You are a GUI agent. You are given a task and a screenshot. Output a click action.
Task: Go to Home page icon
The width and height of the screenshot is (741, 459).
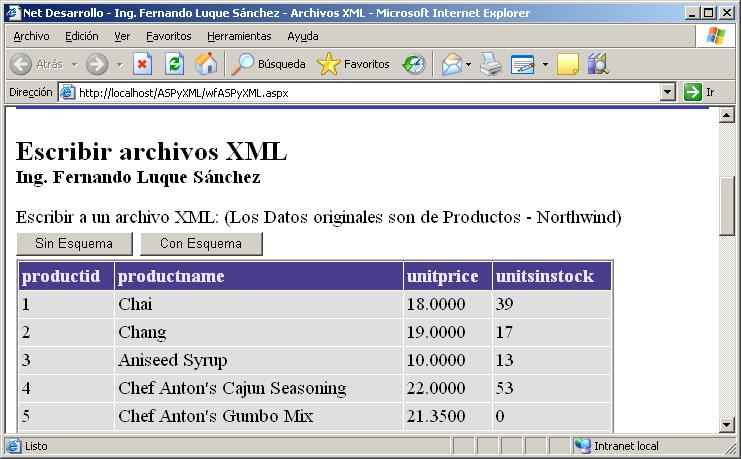point(206,64)
